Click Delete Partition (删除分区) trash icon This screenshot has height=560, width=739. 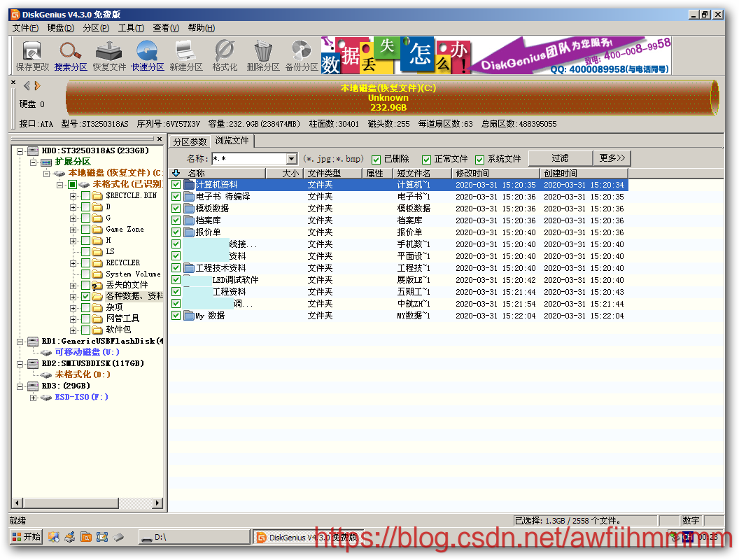point(263,55)
